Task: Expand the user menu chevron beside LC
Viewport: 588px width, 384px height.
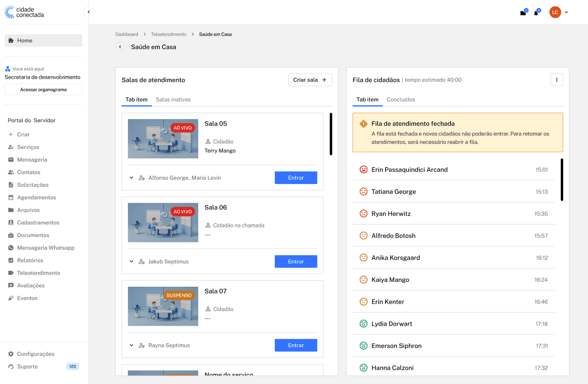Action: [x=566, y=12]
